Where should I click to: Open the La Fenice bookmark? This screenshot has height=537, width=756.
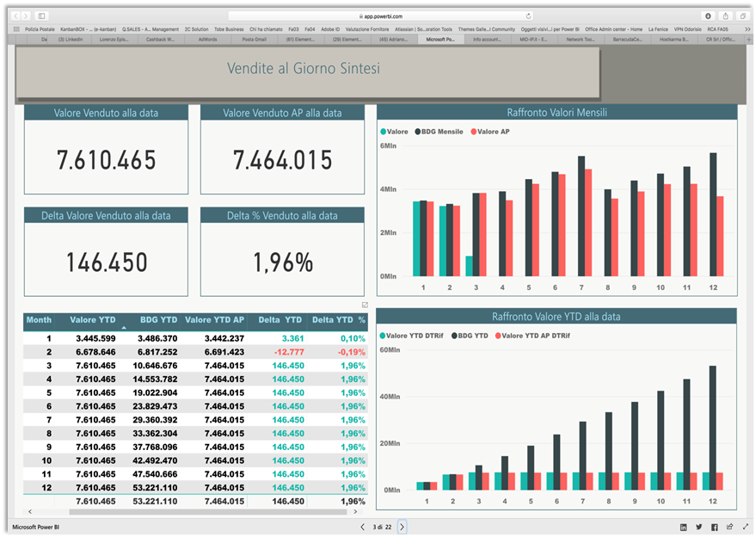point(658,29)
